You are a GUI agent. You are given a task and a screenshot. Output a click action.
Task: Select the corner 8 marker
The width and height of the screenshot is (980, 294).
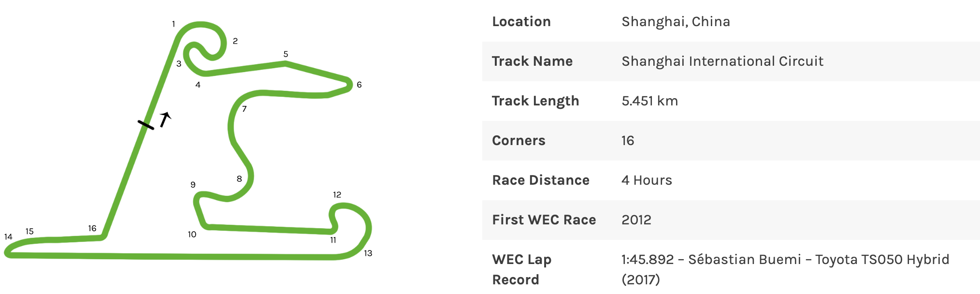click(x=239, y=179)
